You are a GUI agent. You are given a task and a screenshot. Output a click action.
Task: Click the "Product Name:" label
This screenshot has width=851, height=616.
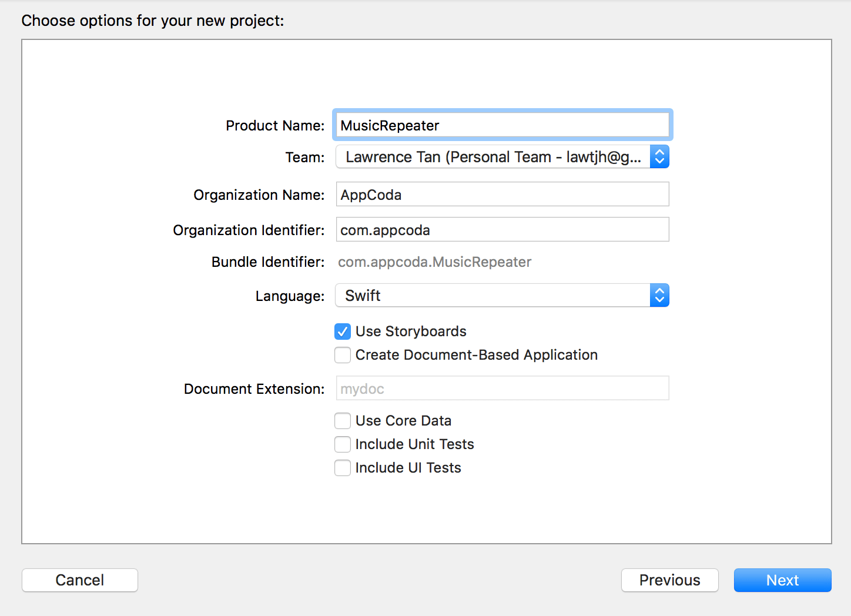[275, 126]
